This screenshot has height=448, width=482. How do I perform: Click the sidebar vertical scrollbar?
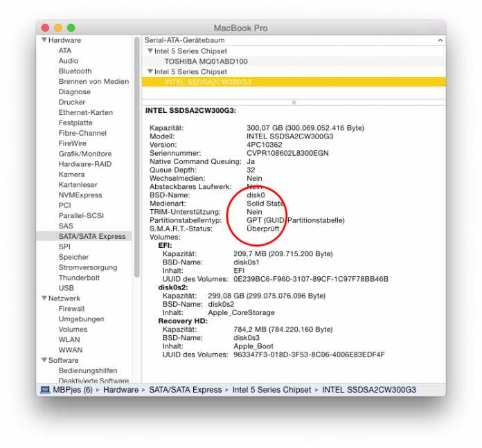coord(137,152)
